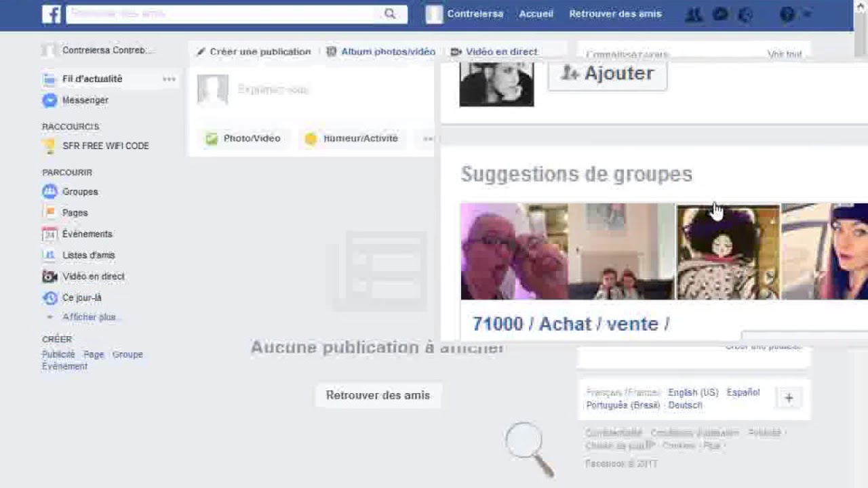Viewport: 868px width, 488px height.
Task: Open Évènements from the sidebar
Action: click(x=50, y=234)
